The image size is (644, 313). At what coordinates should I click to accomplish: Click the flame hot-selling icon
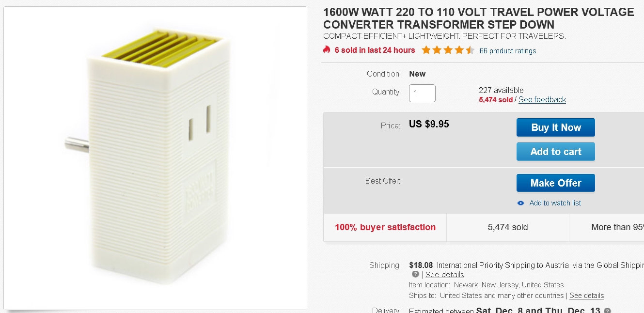(x=327, y=50)
